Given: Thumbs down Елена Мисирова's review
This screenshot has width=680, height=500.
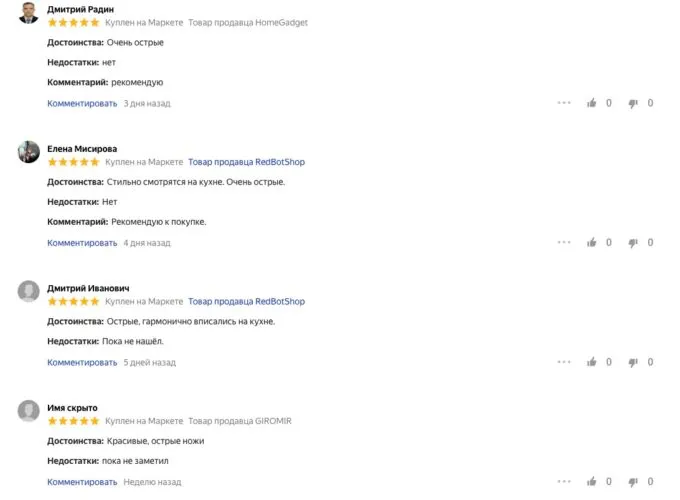Looking at the screenshot, I should (x=633, y=242).
